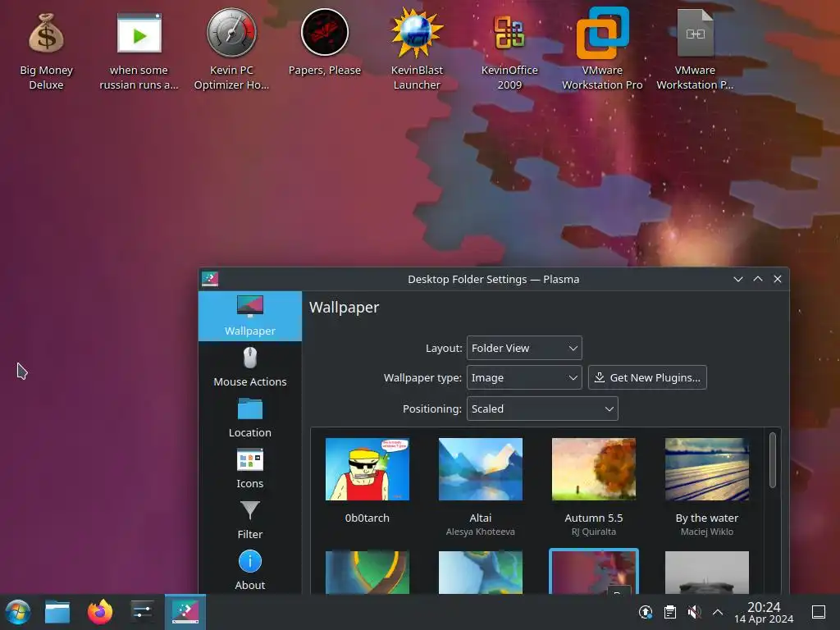Select the highlighted purple wallpaper in second row
840x630 pixels.
[594, 571]
